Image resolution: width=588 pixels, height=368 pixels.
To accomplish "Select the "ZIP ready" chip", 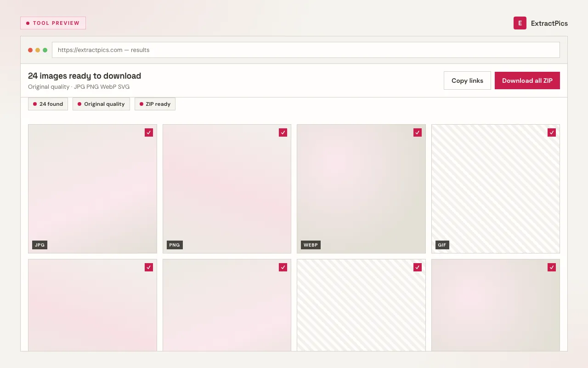I will pyautogui.click(x=155, y=104).
